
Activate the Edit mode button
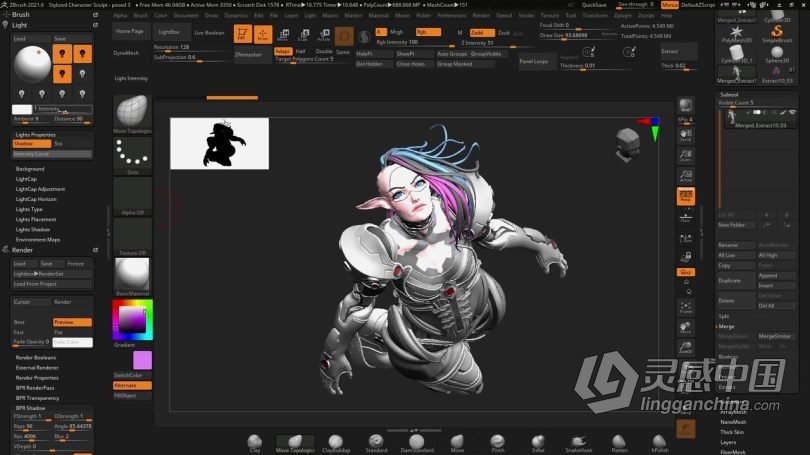(x=242, y=34)
